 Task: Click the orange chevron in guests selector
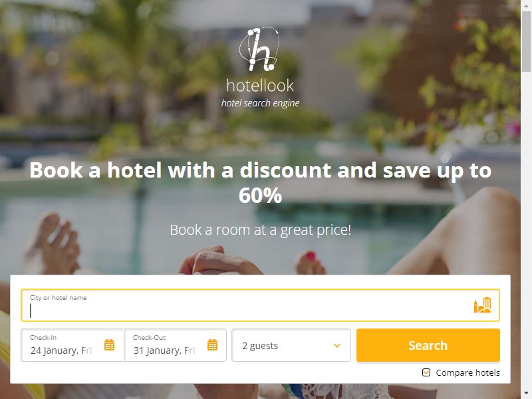pos(337,346)
